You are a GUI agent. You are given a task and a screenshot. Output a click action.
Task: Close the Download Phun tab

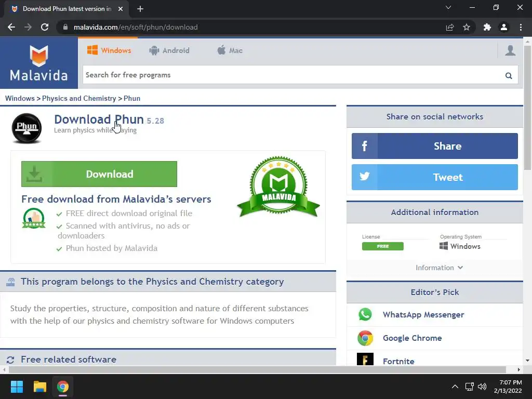(121, 9)
